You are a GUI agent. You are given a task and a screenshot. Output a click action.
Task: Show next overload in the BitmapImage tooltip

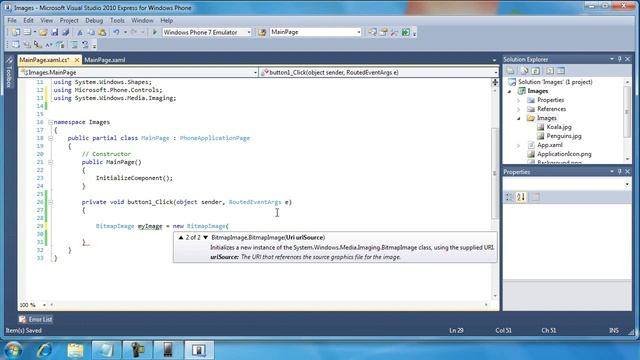tap(205, 237)
